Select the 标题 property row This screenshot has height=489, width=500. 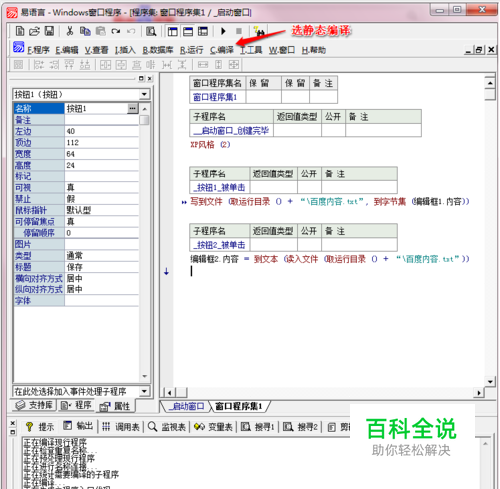(x=76, y=267)
